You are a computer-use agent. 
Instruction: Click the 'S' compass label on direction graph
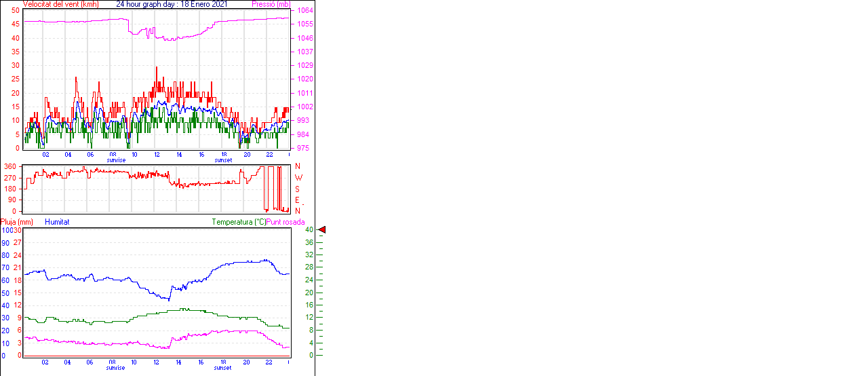(x=298, y=189)
